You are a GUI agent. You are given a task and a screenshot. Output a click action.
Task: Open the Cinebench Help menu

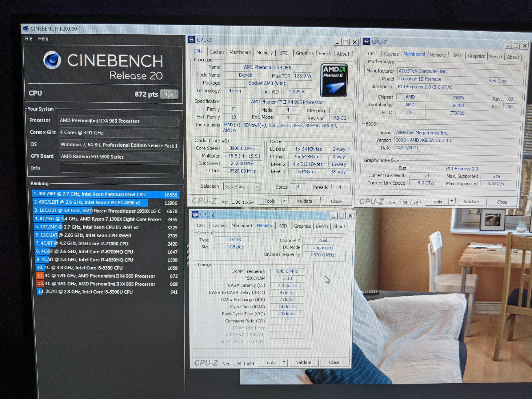[x=43, y=39]
